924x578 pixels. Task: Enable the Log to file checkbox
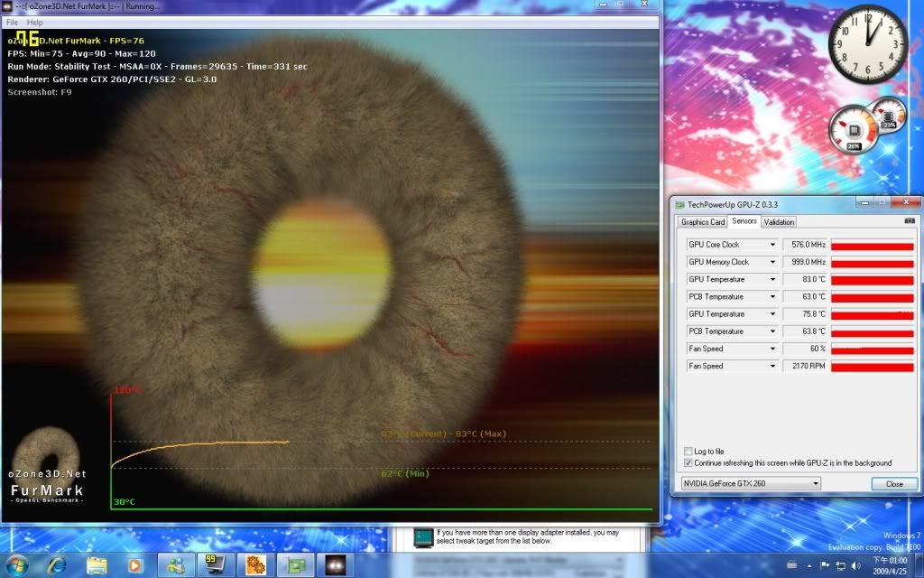[688, 452]
